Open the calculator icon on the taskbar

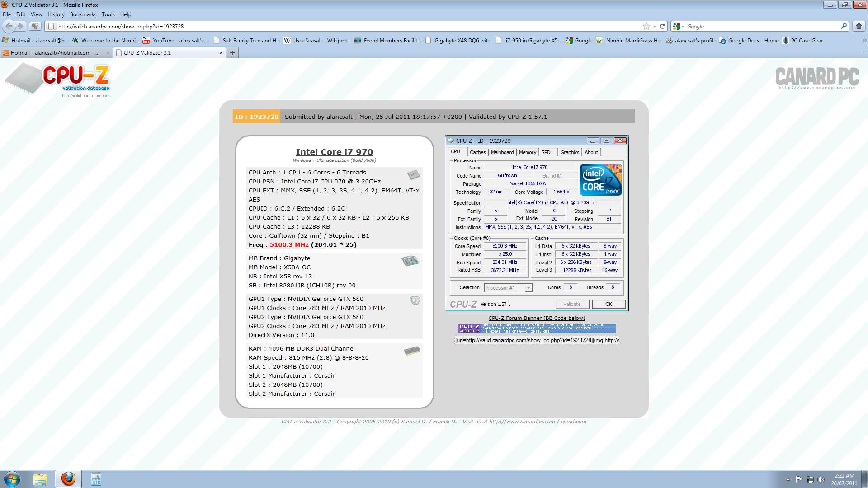pos(96,479)
